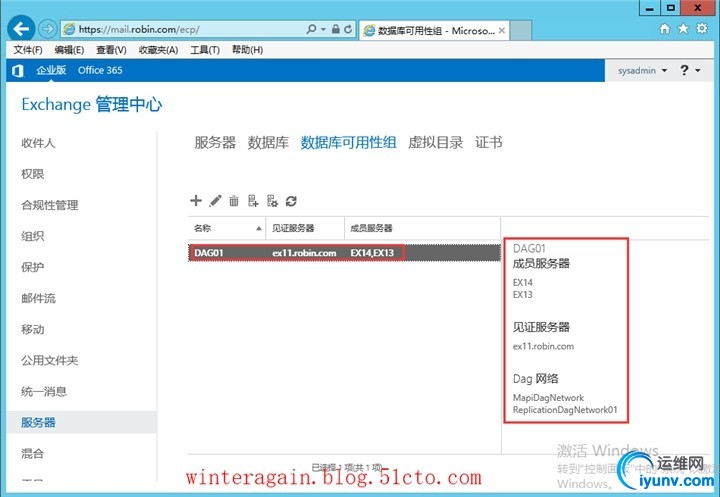Click the new DAG network icon

272,201
